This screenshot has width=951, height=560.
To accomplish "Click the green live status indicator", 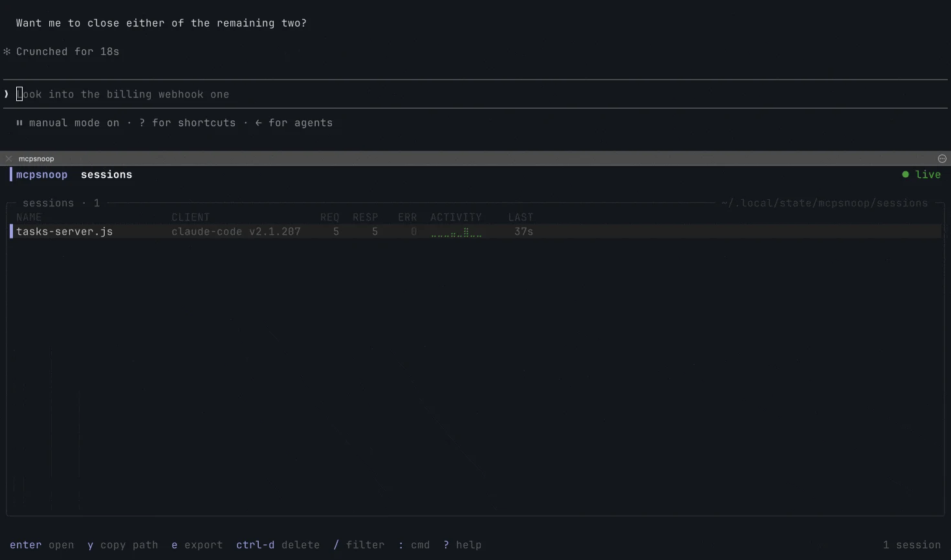I will pos(921,175).
